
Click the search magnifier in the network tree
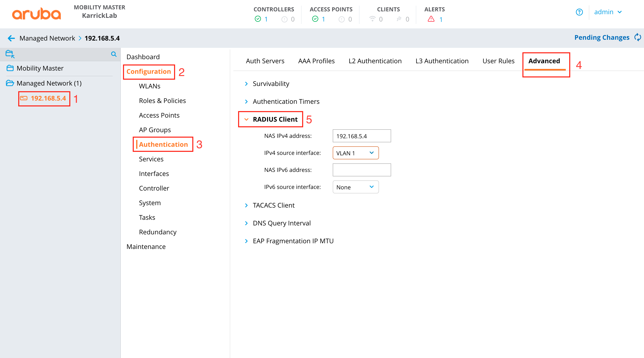pos(114,54)
